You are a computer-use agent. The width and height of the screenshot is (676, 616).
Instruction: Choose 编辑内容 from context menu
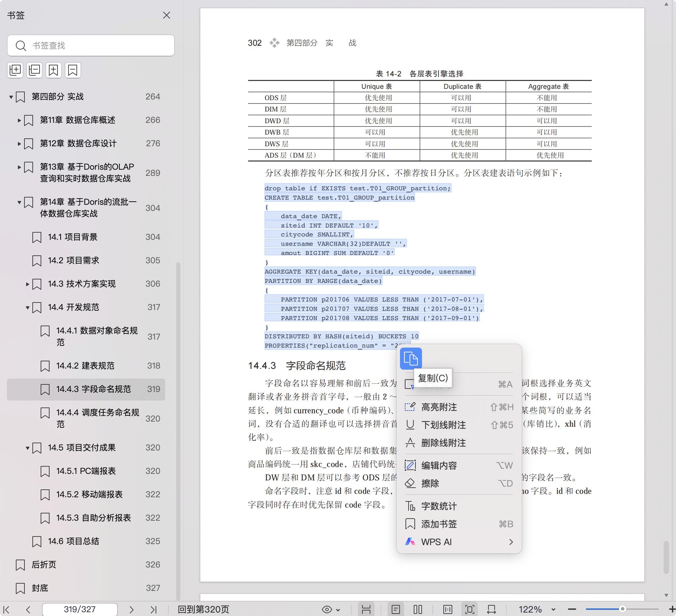(459, 466)
